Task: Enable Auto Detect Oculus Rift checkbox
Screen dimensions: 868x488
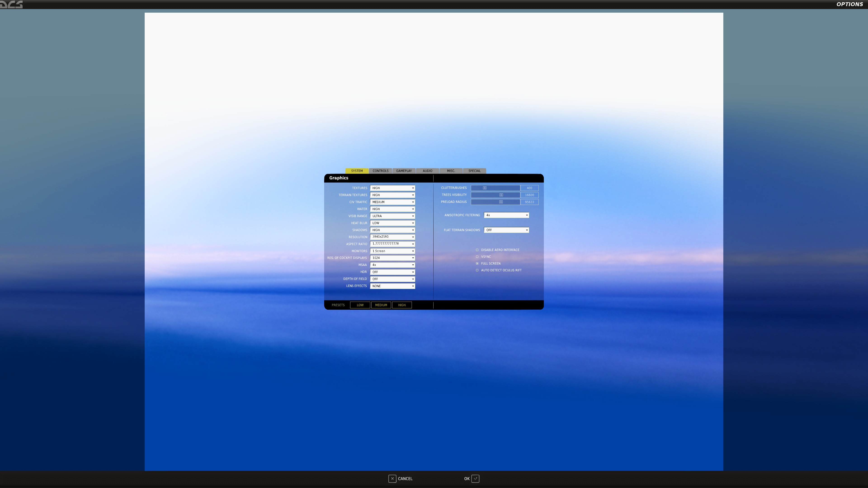Action: tap(477, 270)
